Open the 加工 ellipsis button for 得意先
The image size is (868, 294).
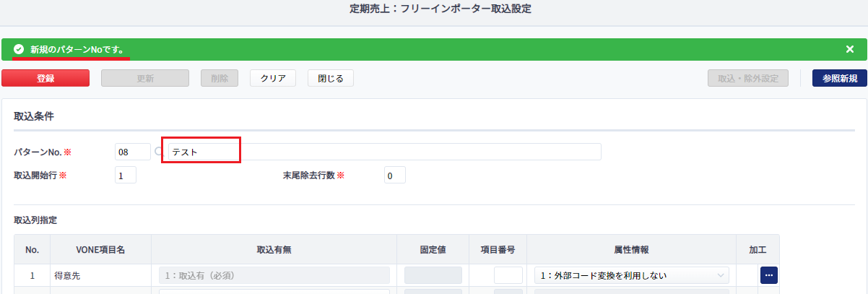pos(768,275)
